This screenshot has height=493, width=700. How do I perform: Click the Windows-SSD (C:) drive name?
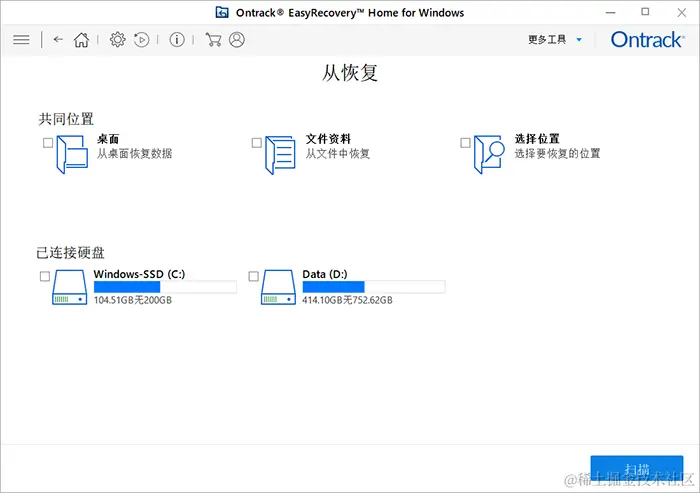coord(139,274)
